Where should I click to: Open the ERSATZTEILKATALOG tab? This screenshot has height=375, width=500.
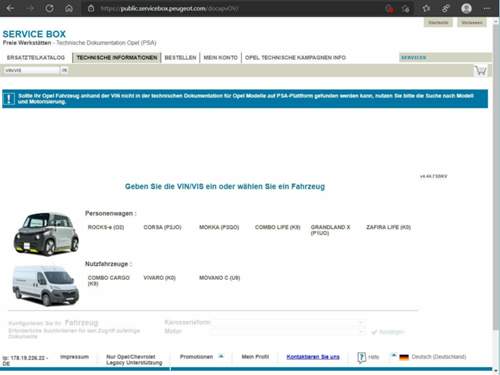[36, 58]
